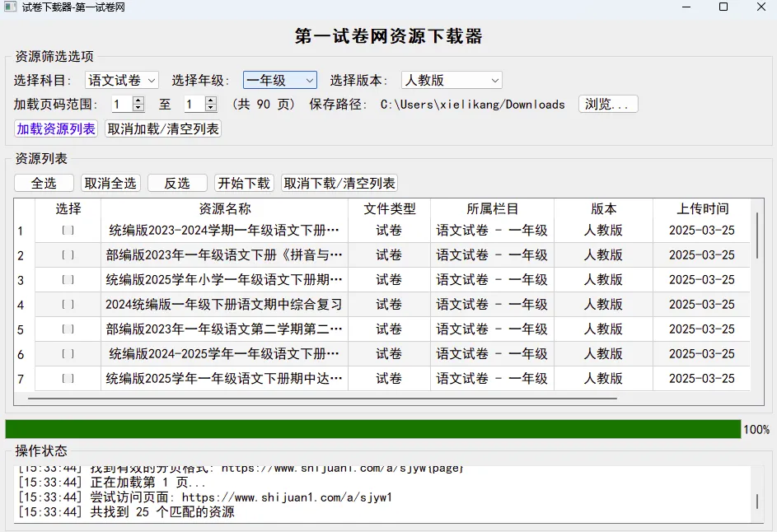Click the resource table horizontal scrollbar
777x532 pixels.
tap(323, 398)
